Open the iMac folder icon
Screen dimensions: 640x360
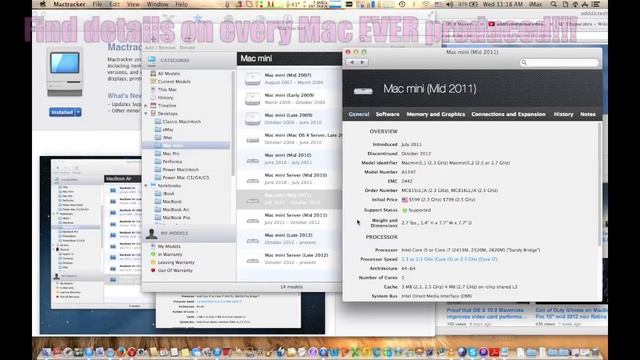(158, 138)
